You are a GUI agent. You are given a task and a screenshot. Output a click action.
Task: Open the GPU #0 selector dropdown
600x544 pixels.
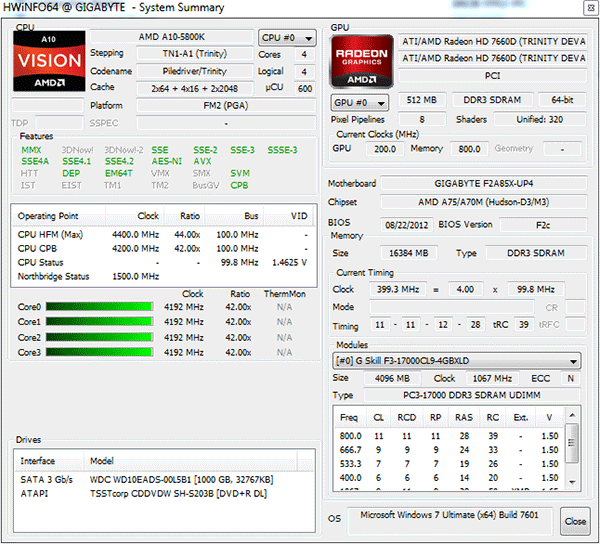359,103
